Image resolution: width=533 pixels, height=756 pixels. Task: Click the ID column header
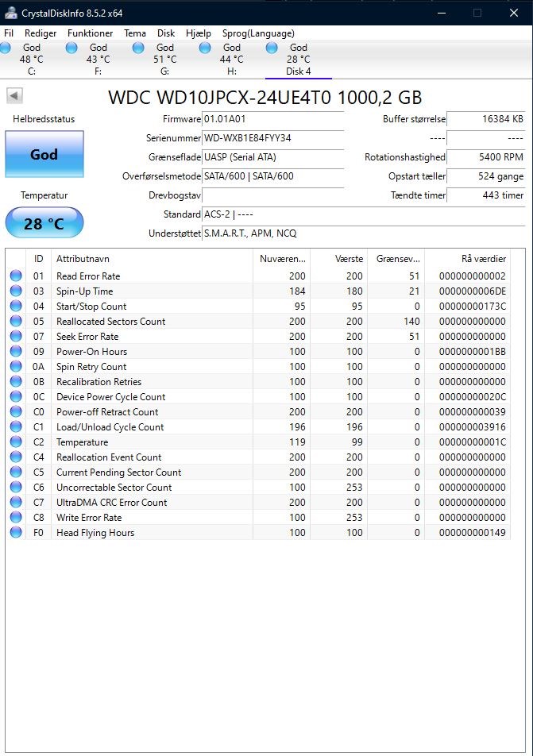(39, 259)
